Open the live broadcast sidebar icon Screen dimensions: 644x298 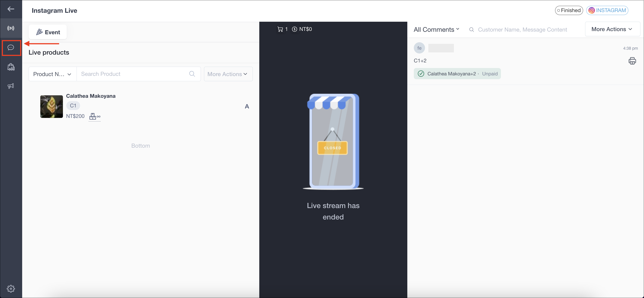click(x=11, y=28)
